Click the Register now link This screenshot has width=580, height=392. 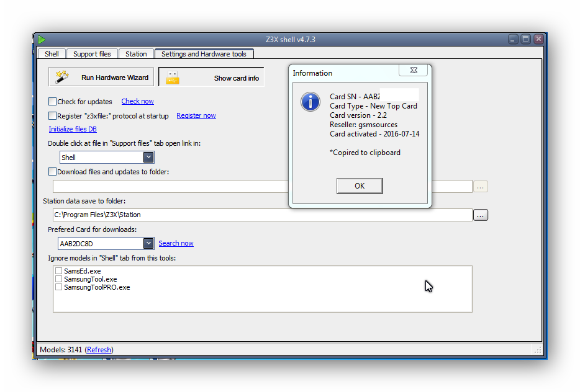click(196, 115)
